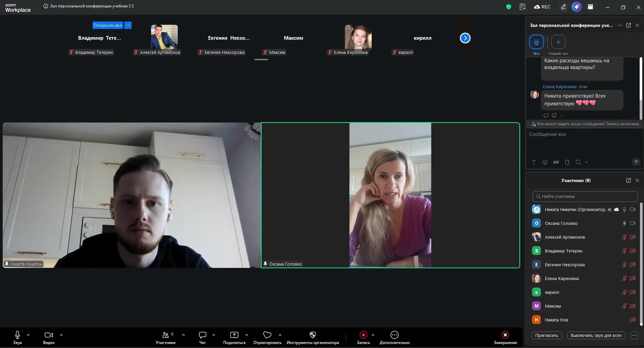Click the REC cloud recording indicator
The width and height of the screenshot is (644, 348).
click(542, 7)
